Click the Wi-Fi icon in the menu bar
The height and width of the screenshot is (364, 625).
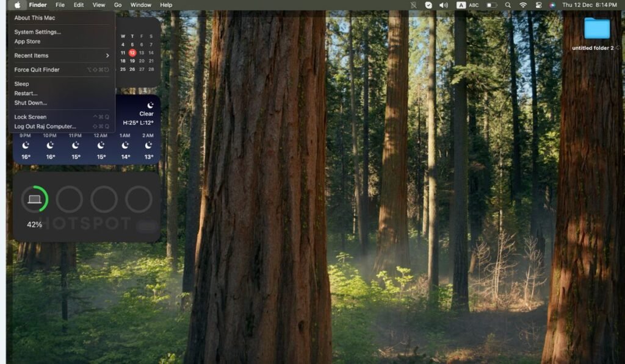click(524, 5)
